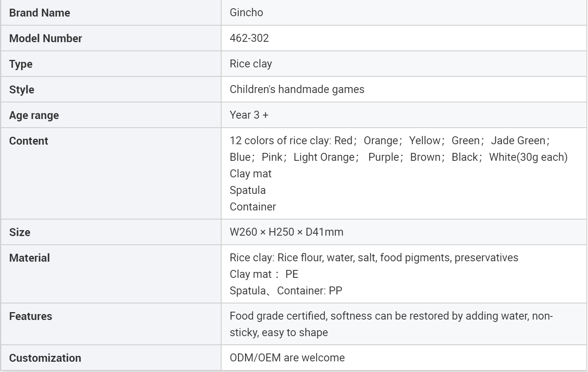Click the Spatula, Container: PP line
The image size is (588, 372).
[286, 291]
